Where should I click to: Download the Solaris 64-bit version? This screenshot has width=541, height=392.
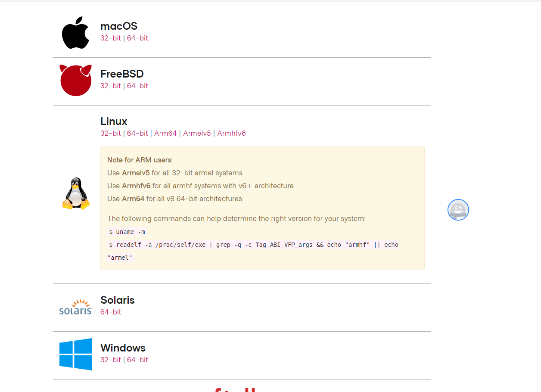[x=111, y=312]
